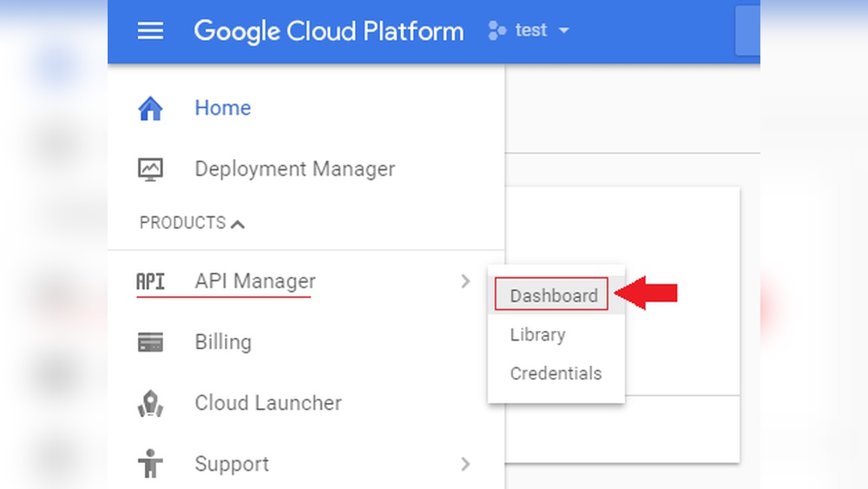Image resolution: width=868 pixels, height=489 pixels.
Task: Expand the Support submenu chevron
Action: 465,464
